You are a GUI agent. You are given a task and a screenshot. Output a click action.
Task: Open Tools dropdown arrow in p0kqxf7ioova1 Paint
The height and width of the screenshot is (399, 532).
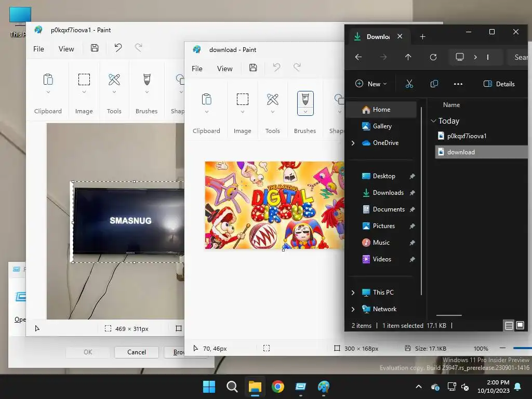tap(114, 92)
